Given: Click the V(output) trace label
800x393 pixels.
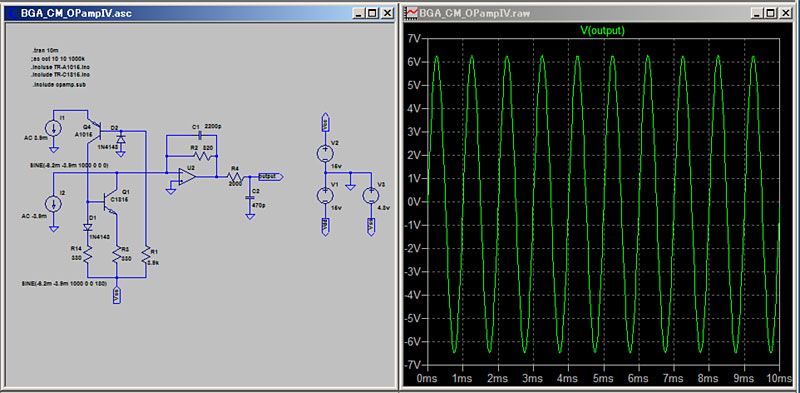Looking at the screenshot, I should click(602, 31).
